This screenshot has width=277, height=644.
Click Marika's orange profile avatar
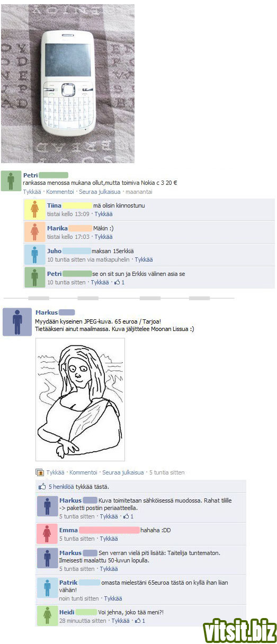click(x=34, y=232)
